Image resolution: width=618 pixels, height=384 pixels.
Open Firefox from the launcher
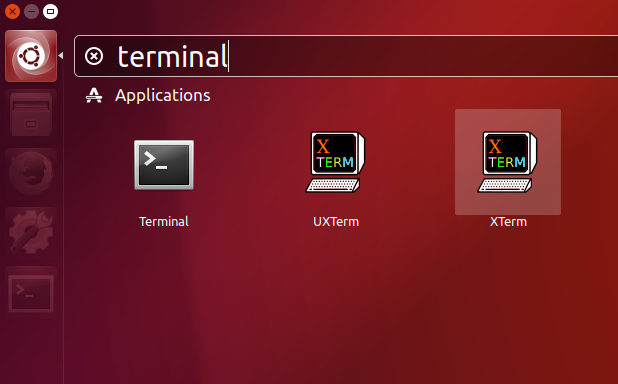click(31, 173)
